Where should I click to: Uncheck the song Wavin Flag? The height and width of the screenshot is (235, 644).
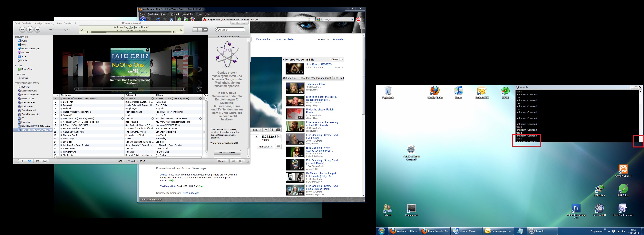pos(62,139)
